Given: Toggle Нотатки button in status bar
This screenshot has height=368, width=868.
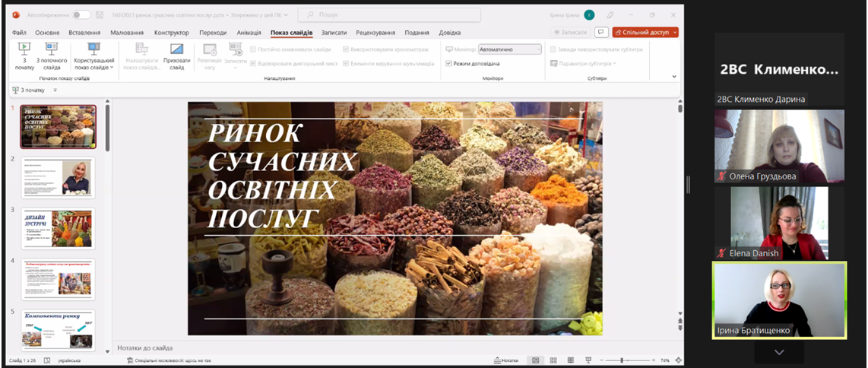Looking at the screenshot, I should coord(505,360).
